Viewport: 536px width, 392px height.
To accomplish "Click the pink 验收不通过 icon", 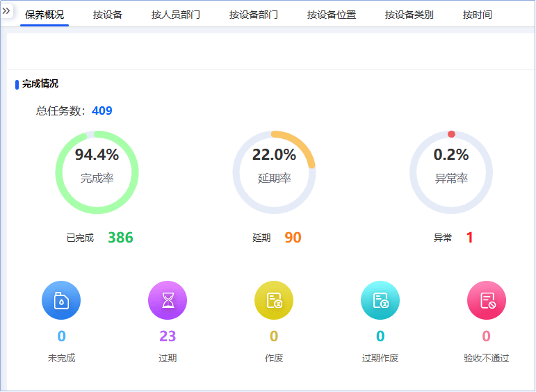I will click(487, 300).
